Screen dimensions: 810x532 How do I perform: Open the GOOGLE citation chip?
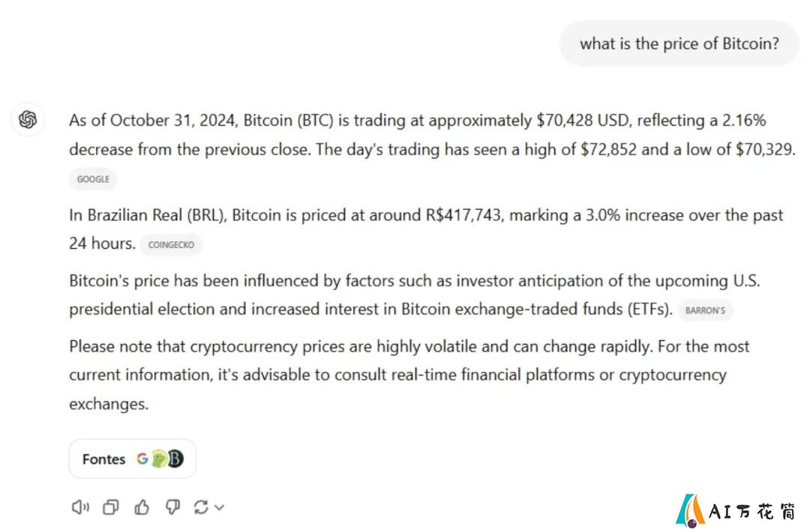point(93,179)
